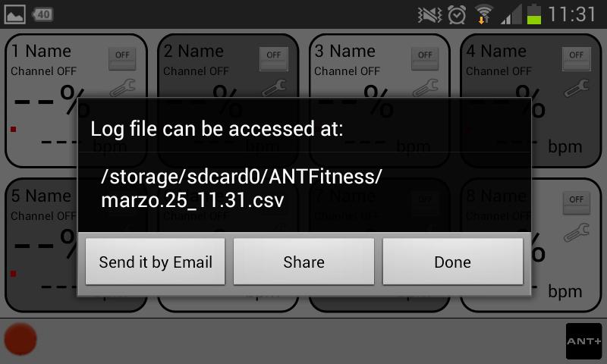607x364 pixels.
Task: Click the Share button
Action: [304, 262]
